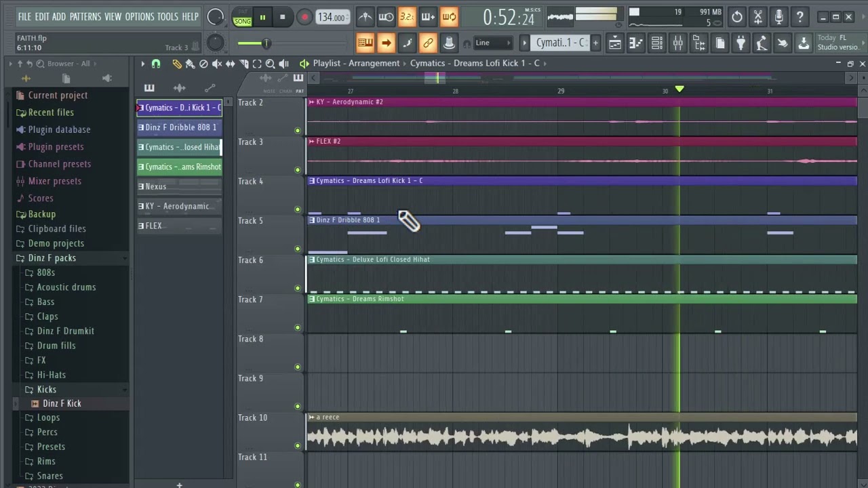The image size is (868, 488).
Task: Select the pencil draw tool in the playlist
Action: (177, 64)
